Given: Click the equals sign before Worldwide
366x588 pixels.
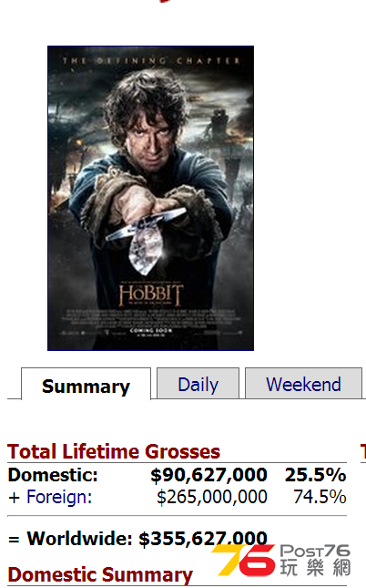Looking at the screenshot, I should [14, 540].
